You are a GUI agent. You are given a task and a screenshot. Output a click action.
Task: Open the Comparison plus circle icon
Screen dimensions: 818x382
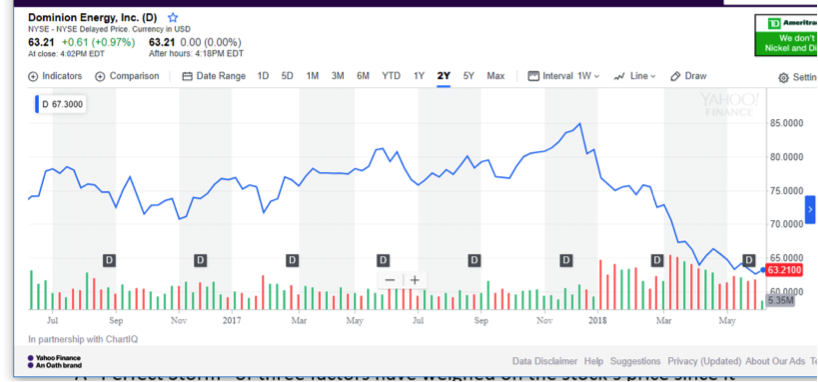click(x=100, y=76)
